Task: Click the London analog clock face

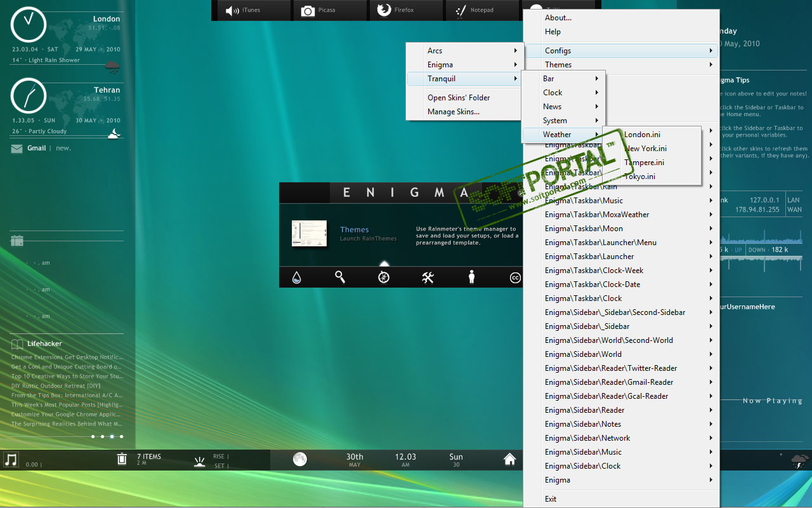Action: tap(29, 25)
